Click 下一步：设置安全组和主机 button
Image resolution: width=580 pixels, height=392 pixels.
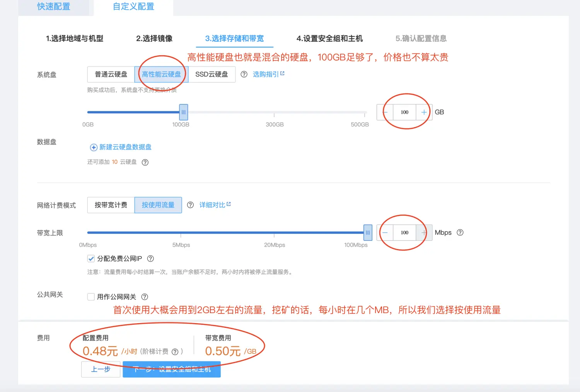click(172, 369)
